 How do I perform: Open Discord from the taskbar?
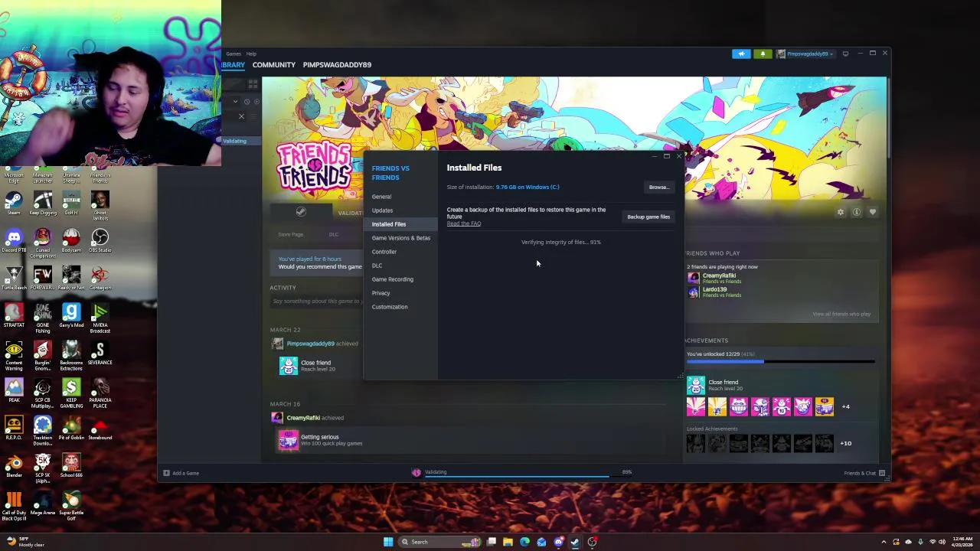pyautogui.click(x=558, y=542)
